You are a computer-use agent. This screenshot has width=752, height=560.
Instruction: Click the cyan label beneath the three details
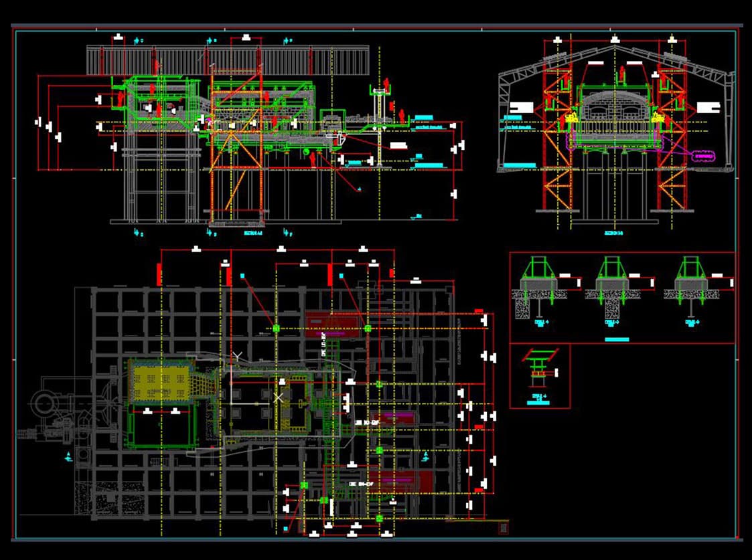617,340
